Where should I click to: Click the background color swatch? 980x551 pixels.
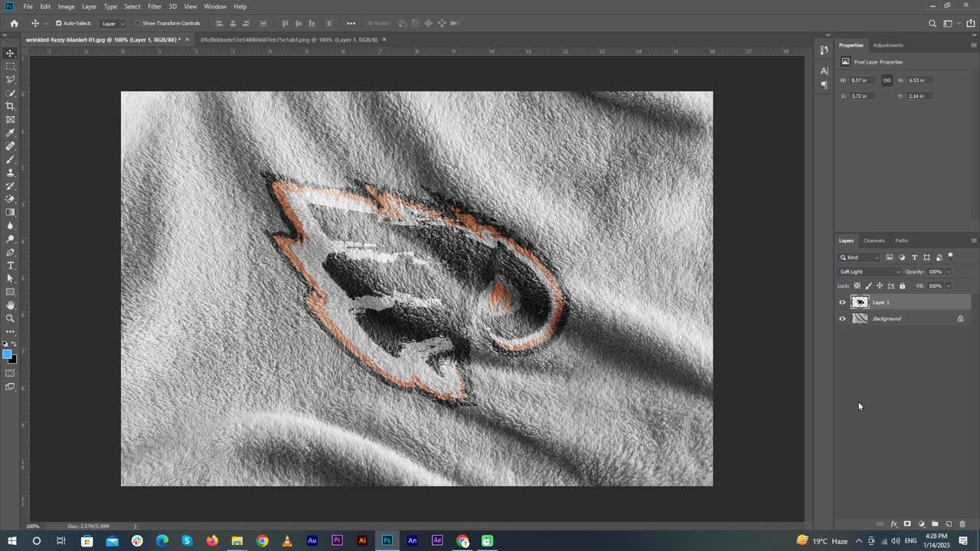12,359
